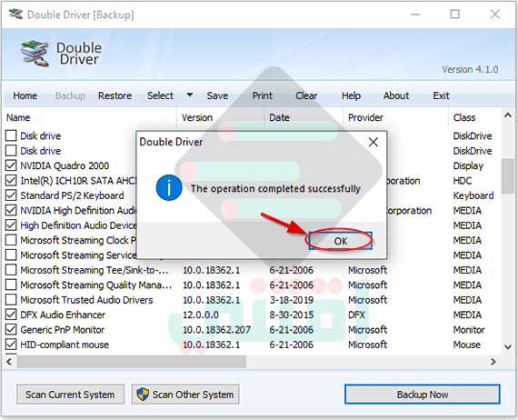Select the 3-18-2019 date cell
The image size is (518, 420).
click(x=291, y=300)
